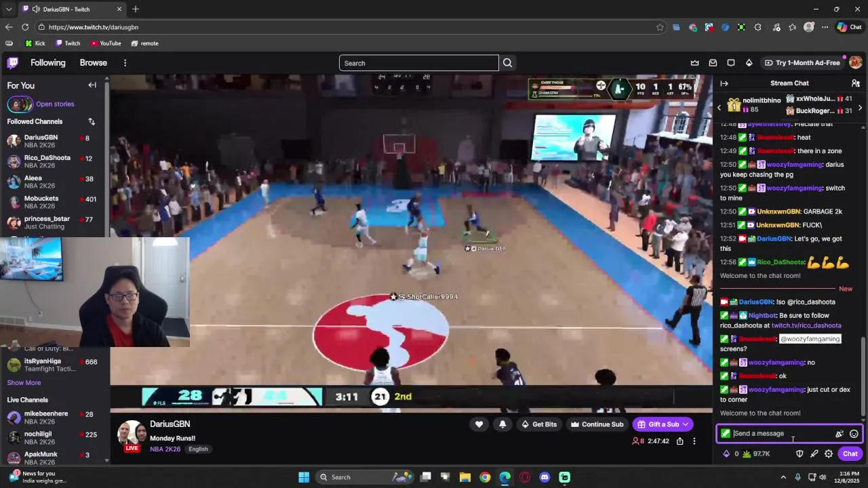Click Try 1-Month Ad-Free button
868x488 pixels.
pos(802,63)
